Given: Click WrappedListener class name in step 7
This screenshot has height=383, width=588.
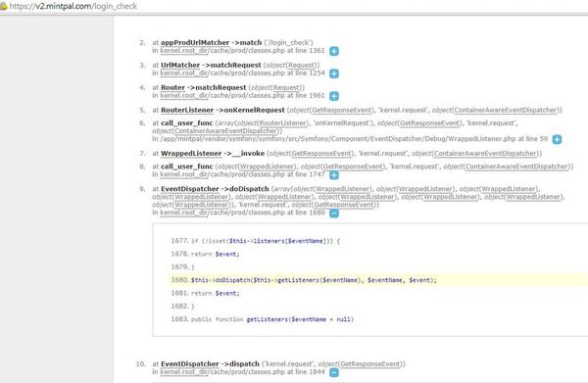Looking at the screenshot, I should click(x=191, y=153).
